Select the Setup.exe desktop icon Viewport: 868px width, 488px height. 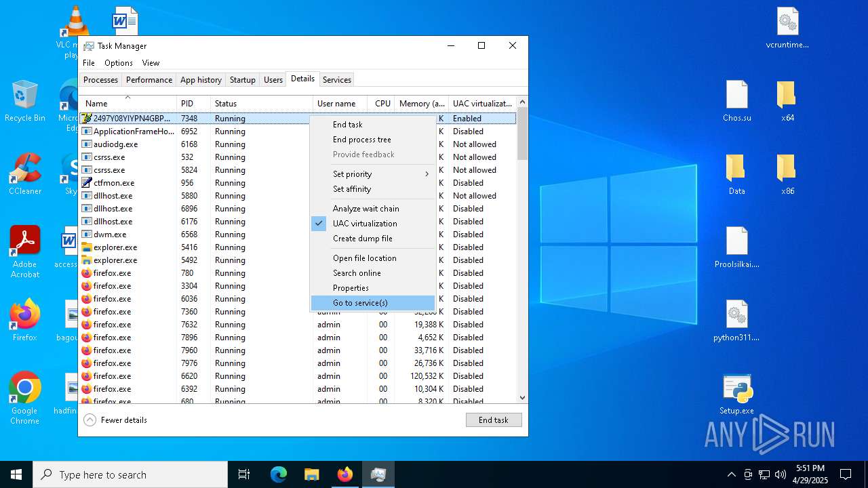[x=737, y=394]
